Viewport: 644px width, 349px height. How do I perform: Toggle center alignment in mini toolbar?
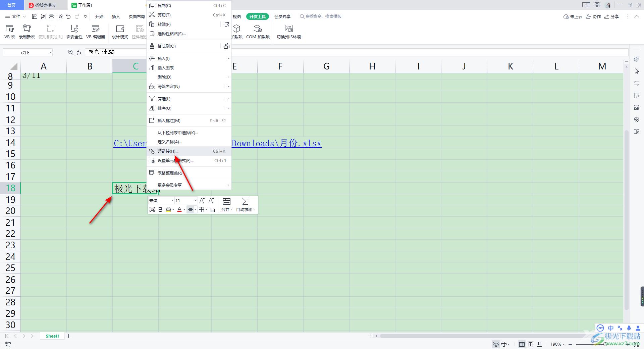pos(190,209)
